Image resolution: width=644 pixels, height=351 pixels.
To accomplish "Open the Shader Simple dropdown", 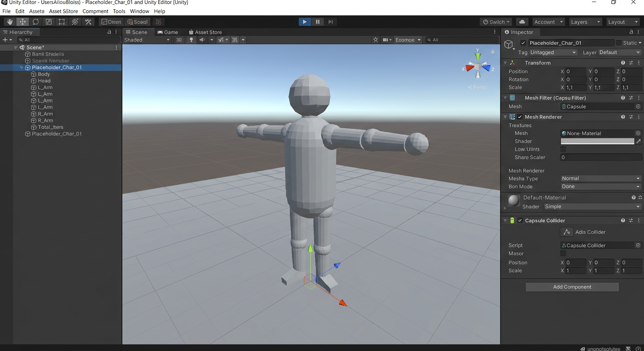I will (x=592, y=207).
